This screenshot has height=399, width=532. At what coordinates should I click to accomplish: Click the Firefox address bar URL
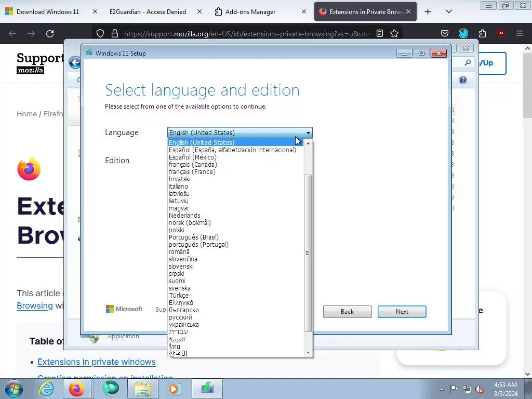247,34
